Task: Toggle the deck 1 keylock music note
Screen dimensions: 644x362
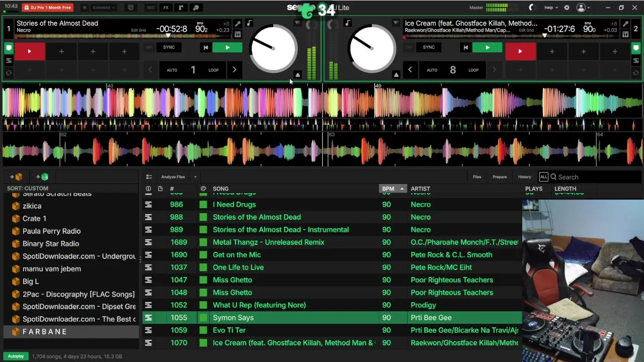Action: click(249, 23)
